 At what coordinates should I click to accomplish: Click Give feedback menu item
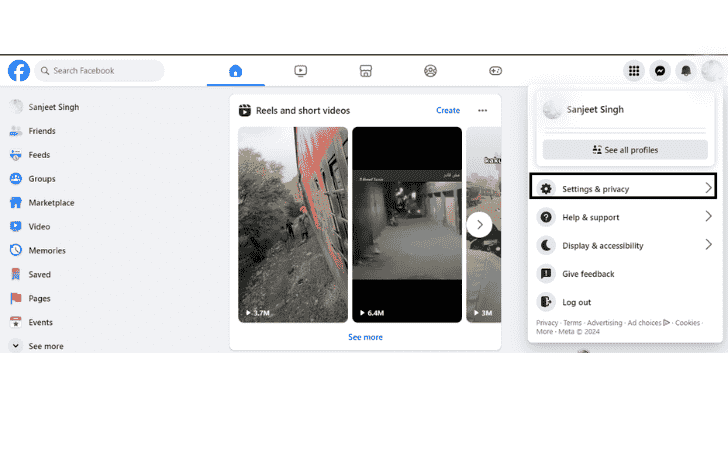pos(625,274)
